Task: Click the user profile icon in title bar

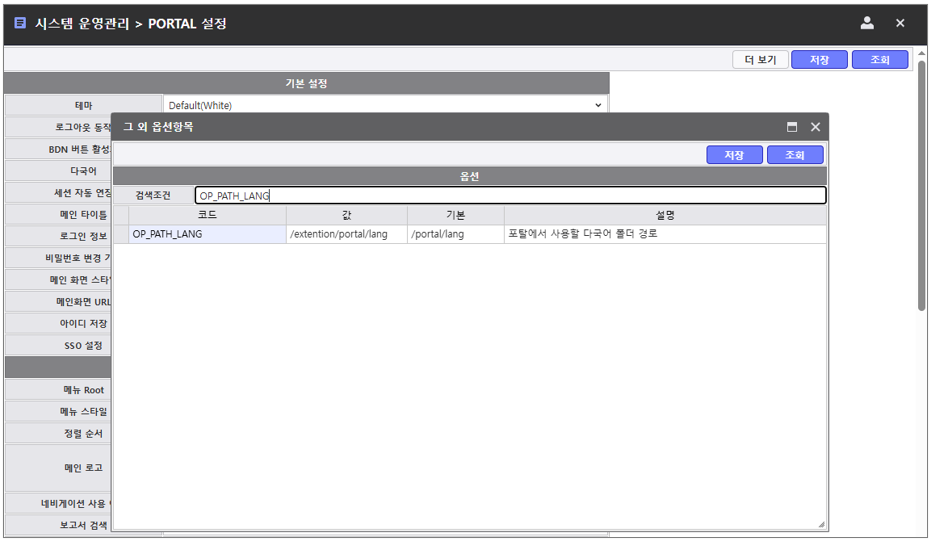Action: pos(867,23)
